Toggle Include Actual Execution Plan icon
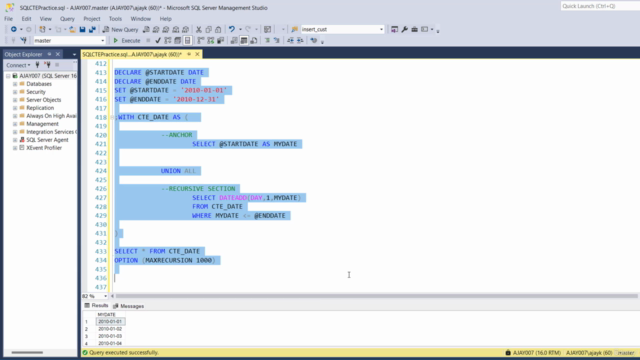 (201, 40)
